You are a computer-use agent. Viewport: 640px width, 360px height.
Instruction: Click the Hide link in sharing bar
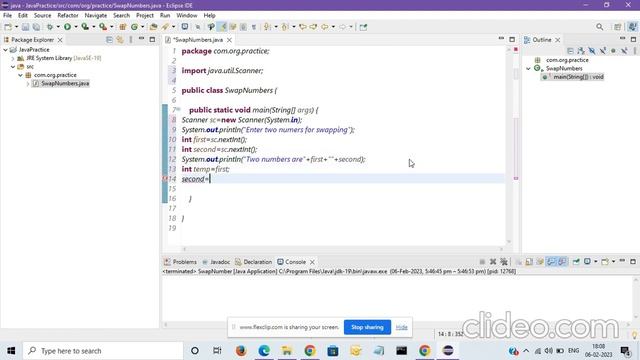pyautogui.click(x=402, y=327)
